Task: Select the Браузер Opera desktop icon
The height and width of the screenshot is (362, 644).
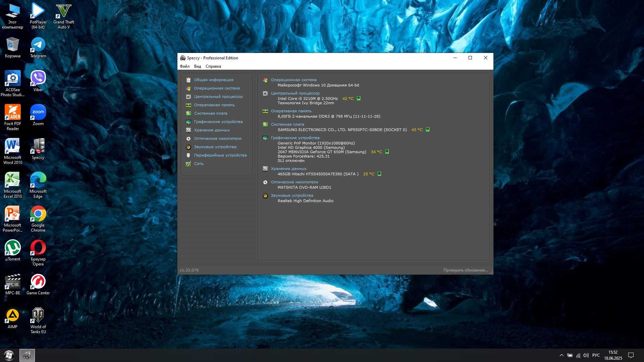Action: click(x=38, y=253)
